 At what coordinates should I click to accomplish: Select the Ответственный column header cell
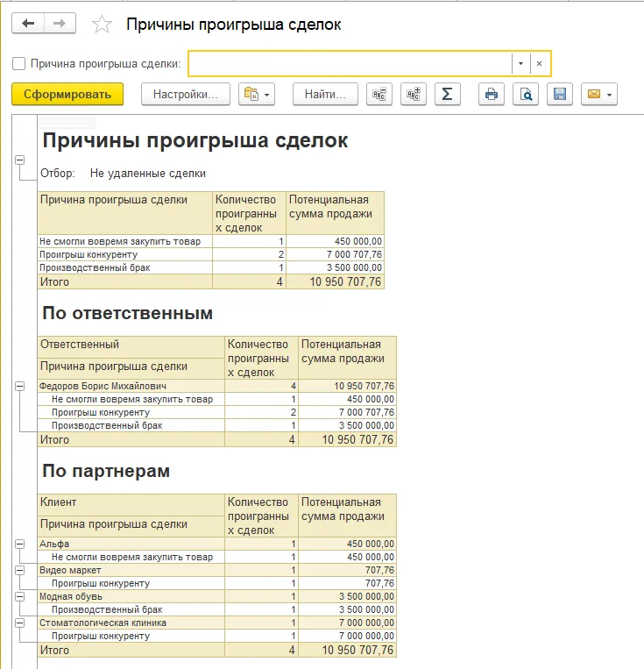(131, 347)
